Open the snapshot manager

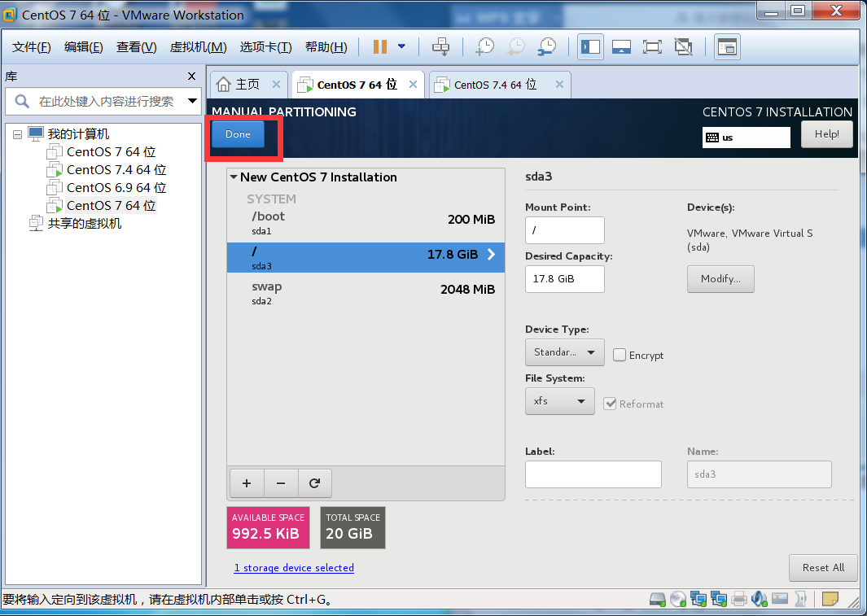(547, 47)
